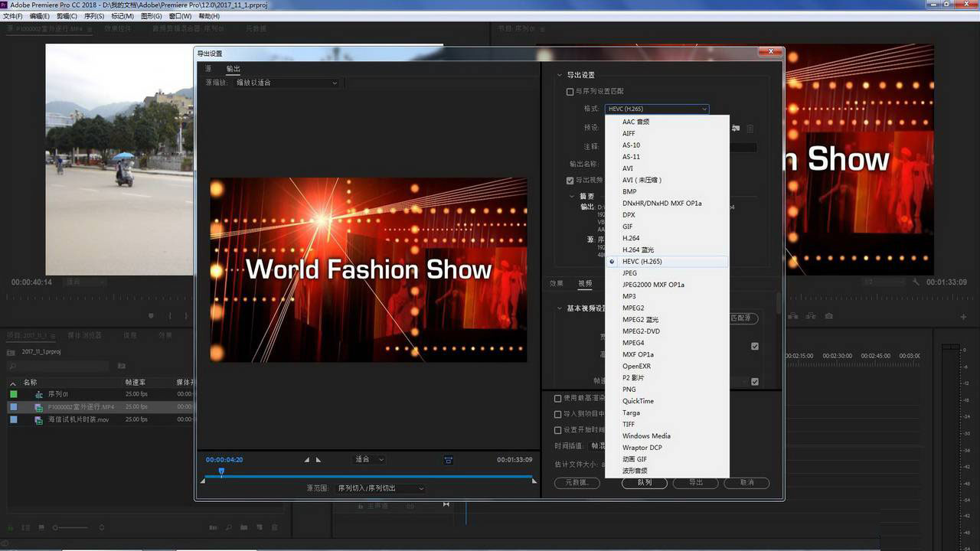Click the sequence icon beside 序列 01
This screenshot has height=551, width=980.
[x=38, y=394]
